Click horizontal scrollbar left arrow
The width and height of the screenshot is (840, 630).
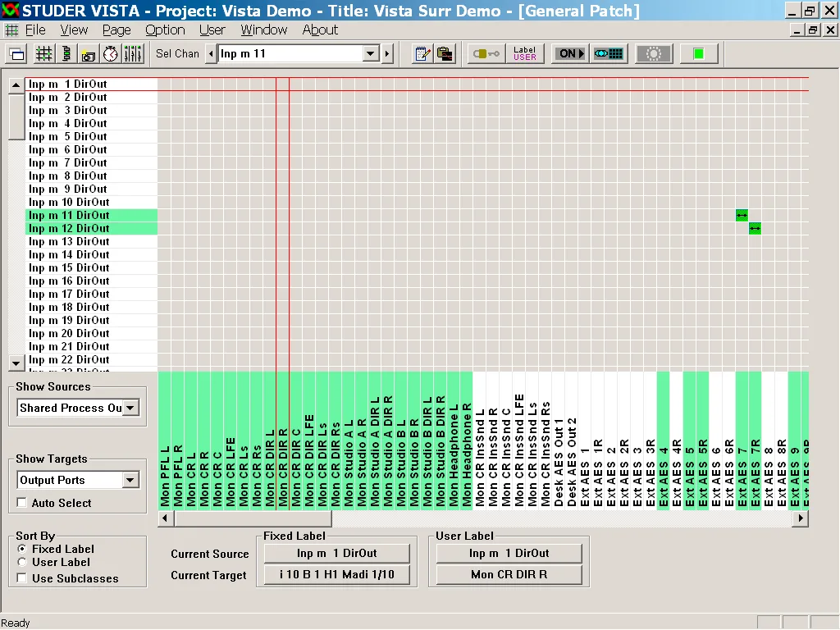pos(165,518)
